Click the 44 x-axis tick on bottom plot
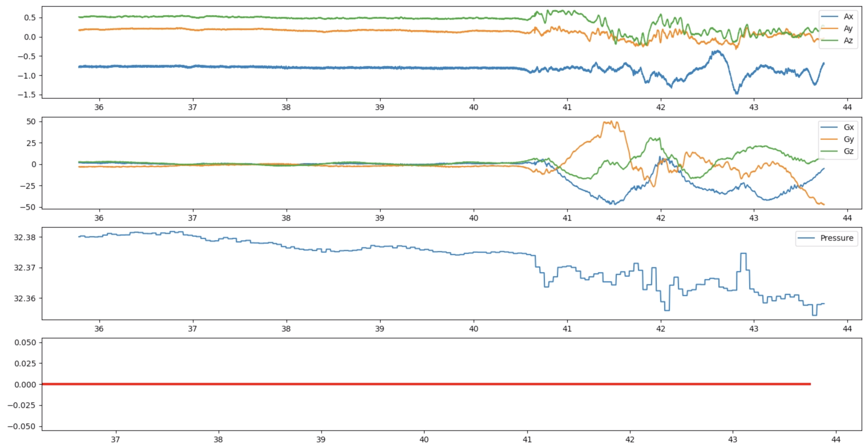The image size is (868, 448). click(836, 439)
